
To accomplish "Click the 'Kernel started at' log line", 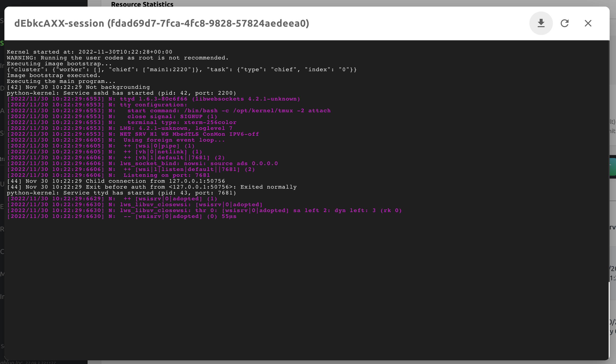I will [90, 52].
